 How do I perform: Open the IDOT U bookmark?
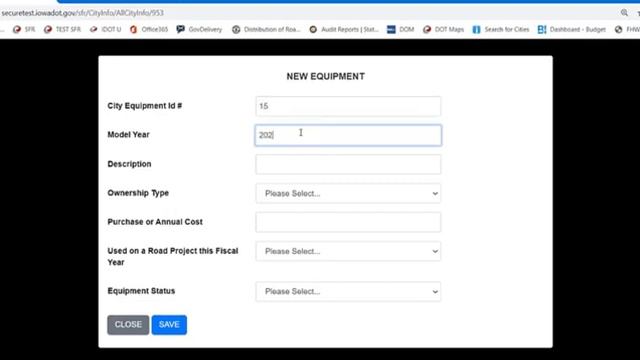click(105, 29)
